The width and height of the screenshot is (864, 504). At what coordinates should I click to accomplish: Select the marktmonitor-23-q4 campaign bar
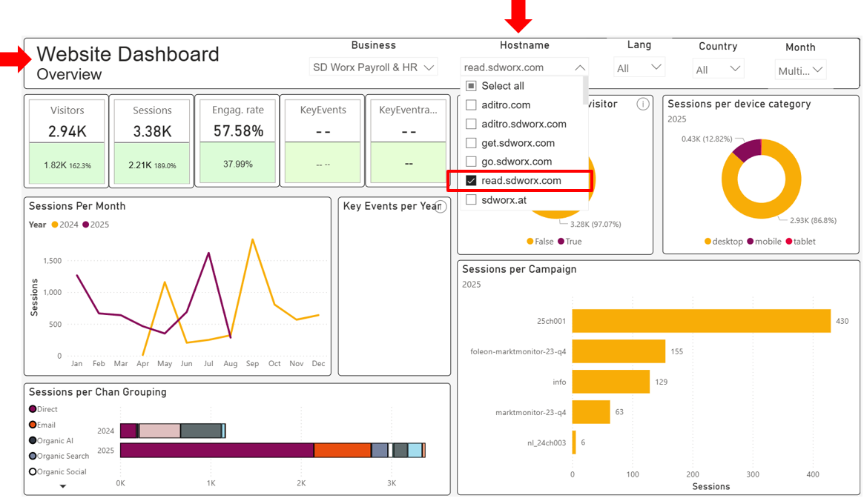click(590, 412)
